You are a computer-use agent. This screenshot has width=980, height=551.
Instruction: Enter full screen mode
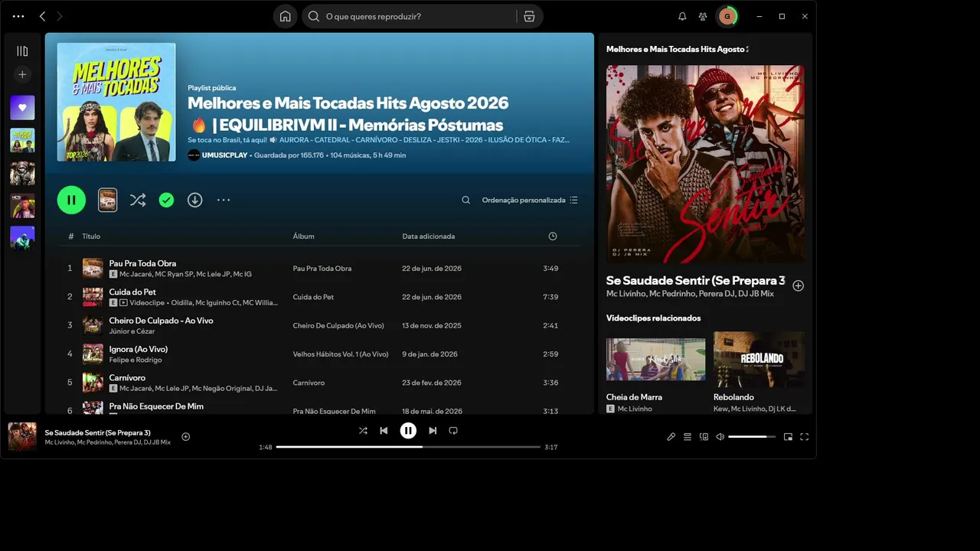pyautogui.click(x=805, y=437)
